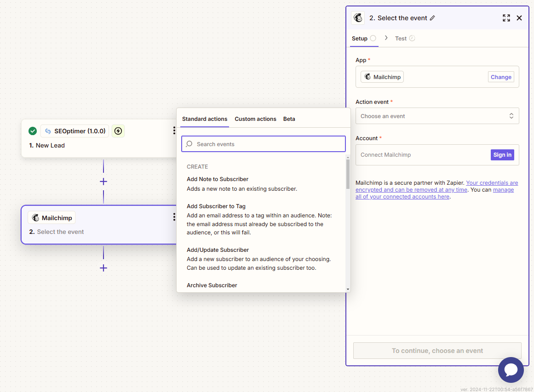This screenshot has height=392, width=534.
Task: Open the Mailchimp step three-dot menu
Action: tap(174, 217)
